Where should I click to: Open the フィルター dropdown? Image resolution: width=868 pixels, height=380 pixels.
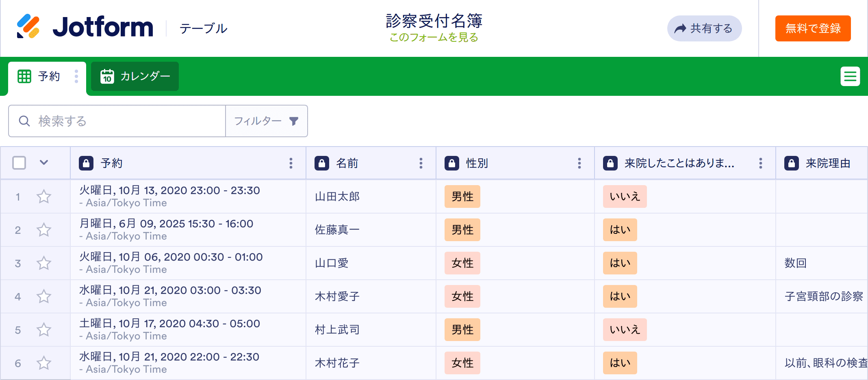[x=266, y=121]
